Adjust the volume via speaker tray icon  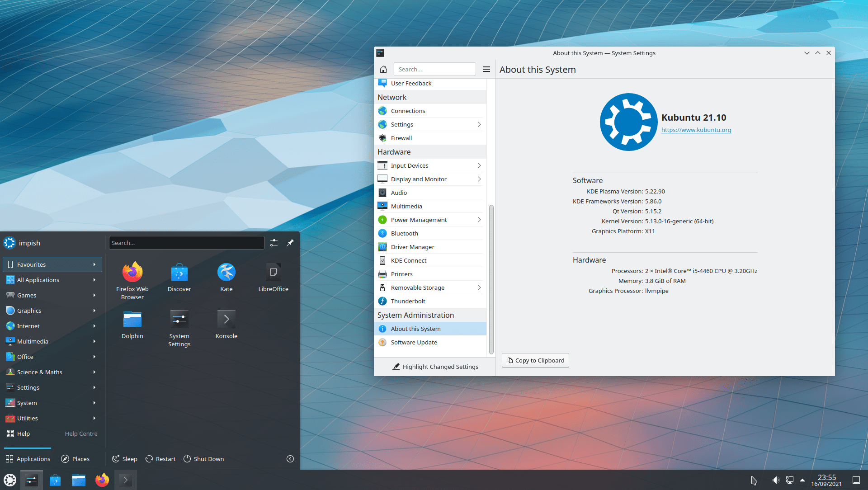(x=776, y=480)
